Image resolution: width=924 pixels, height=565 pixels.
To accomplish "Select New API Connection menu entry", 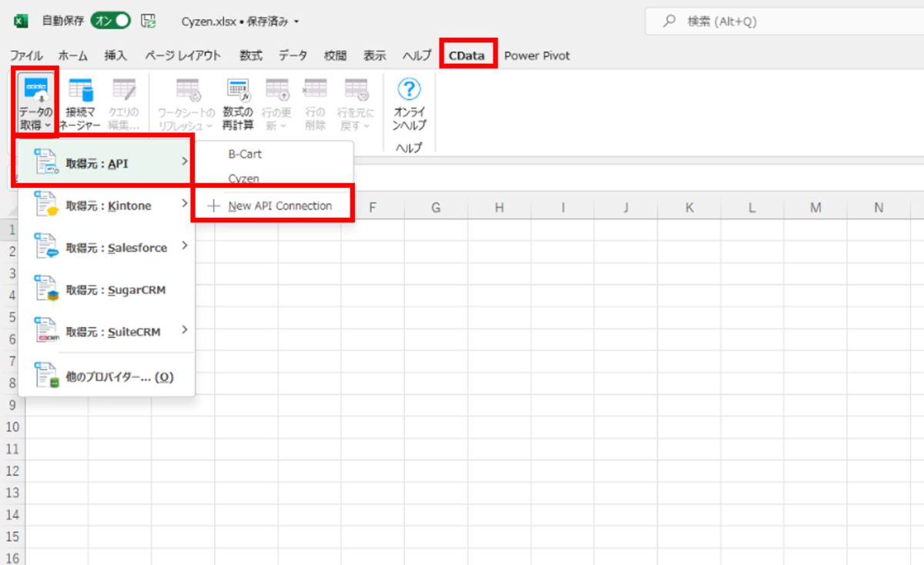I will [273, 206].
